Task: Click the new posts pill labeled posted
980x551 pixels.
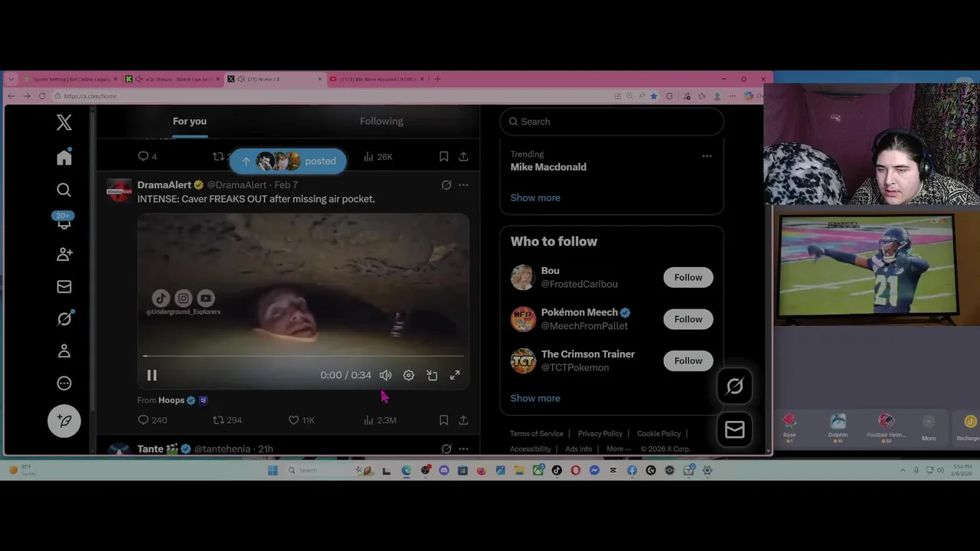Action: 288,161
